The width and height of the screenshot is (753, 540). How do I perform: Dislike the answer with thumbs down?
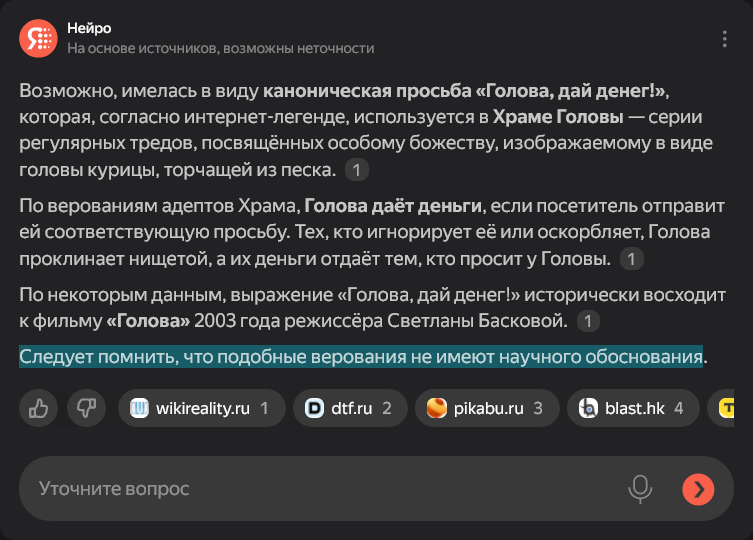(x=86, y=408)
